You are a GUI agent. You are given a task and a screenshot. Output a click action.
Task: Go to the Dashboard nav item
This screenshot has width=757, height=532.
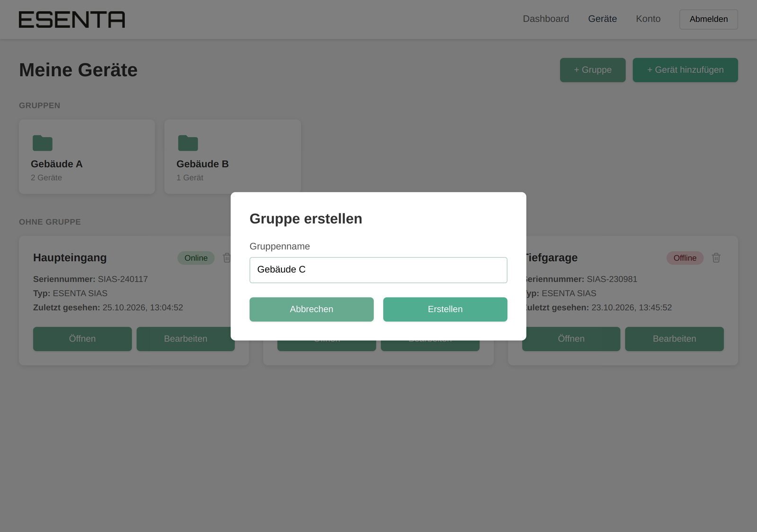[546, 19]
